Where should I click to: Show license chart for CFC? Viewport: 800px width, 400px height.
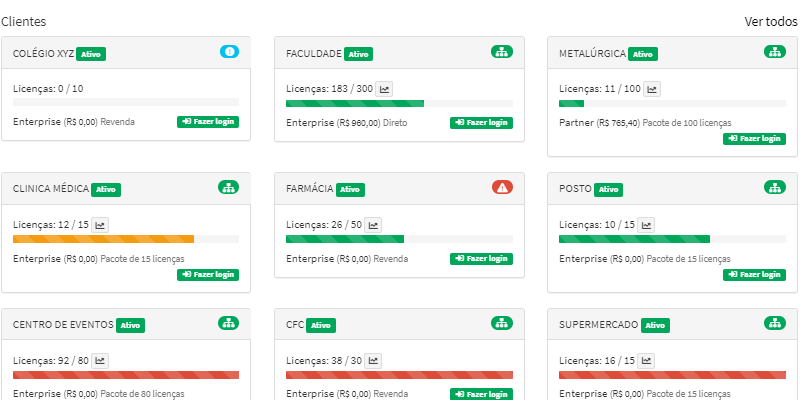pyautogui.click(x=373, y=361)
